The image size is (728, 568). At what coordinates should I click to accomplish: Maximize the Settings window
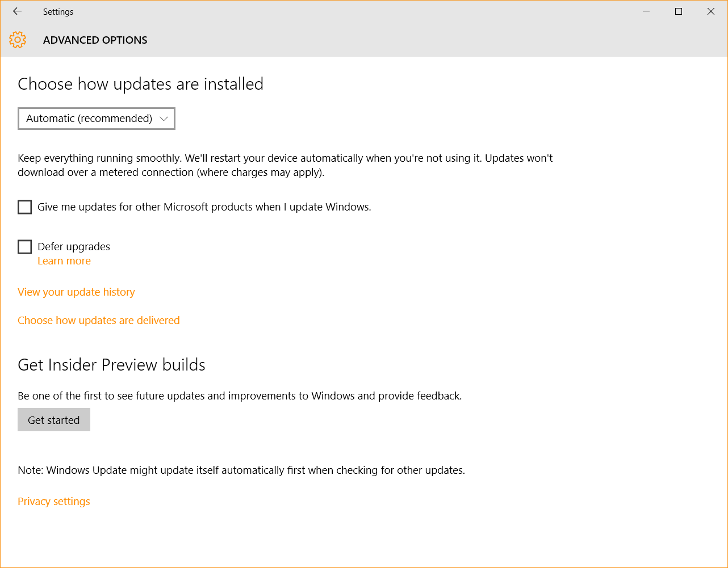tap(679, 11)
